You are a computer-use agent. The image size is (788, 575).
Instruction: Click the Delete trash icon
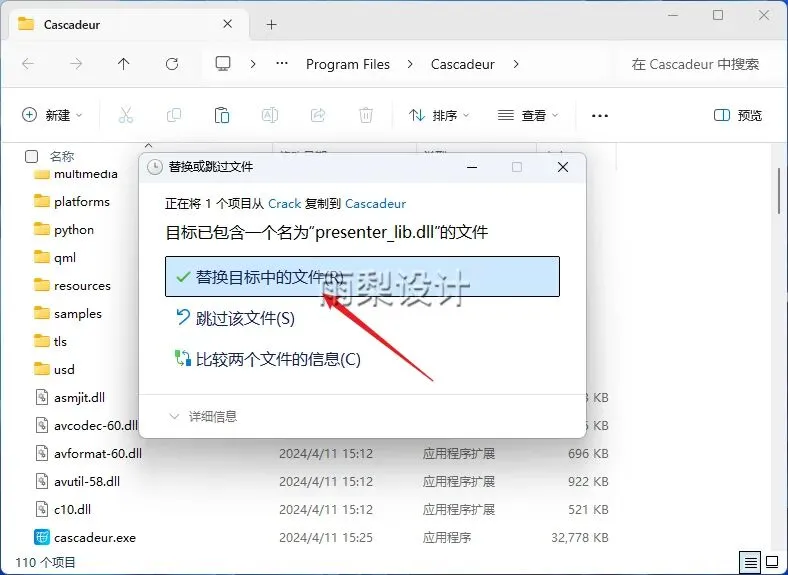[x=366, y=115]
